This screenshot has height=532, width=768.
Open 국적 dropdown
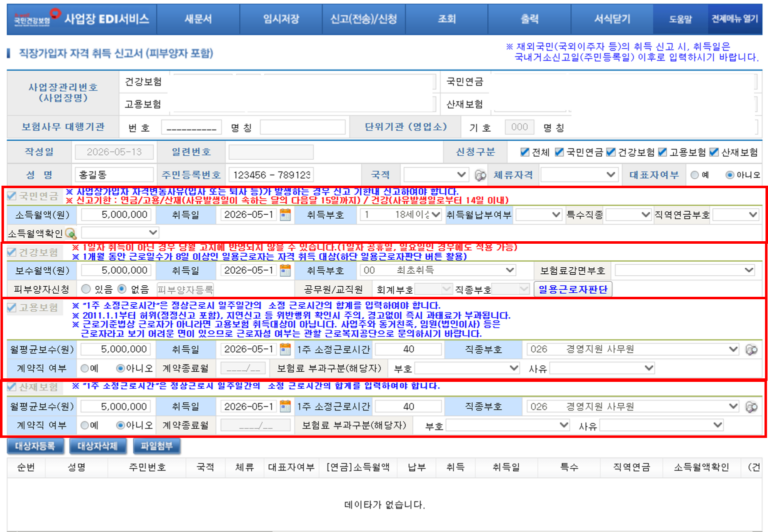click(435, 174)
